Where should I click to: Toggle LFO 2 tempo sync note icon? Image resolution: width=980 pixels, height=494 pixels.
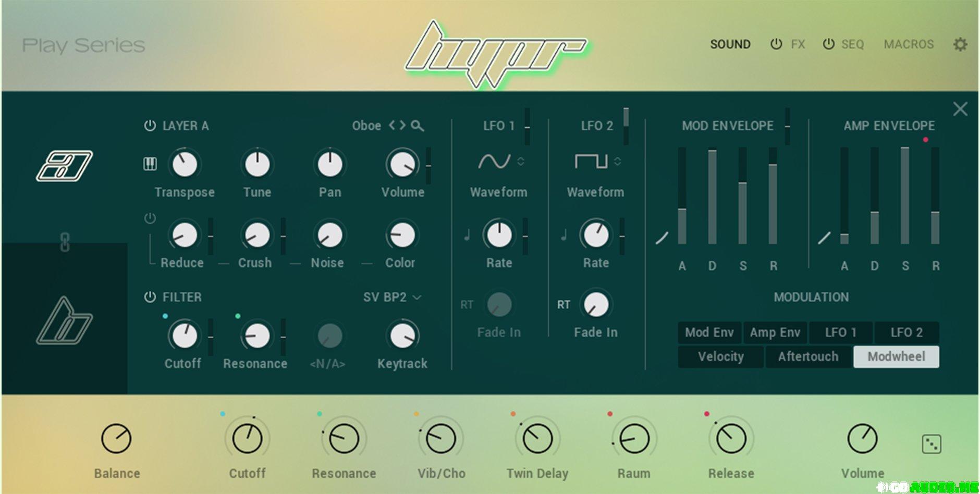(563, 235)
